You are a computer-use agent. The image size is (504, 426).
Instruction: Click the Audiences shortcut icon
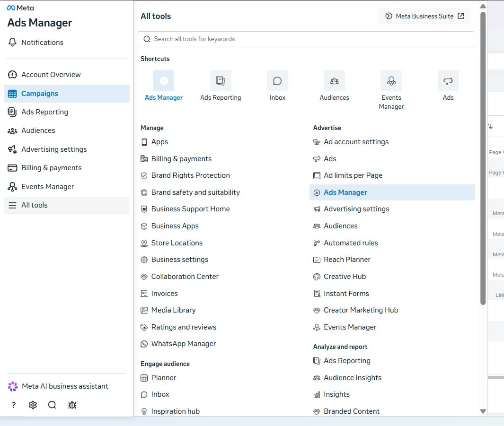(x=334, y=80)
